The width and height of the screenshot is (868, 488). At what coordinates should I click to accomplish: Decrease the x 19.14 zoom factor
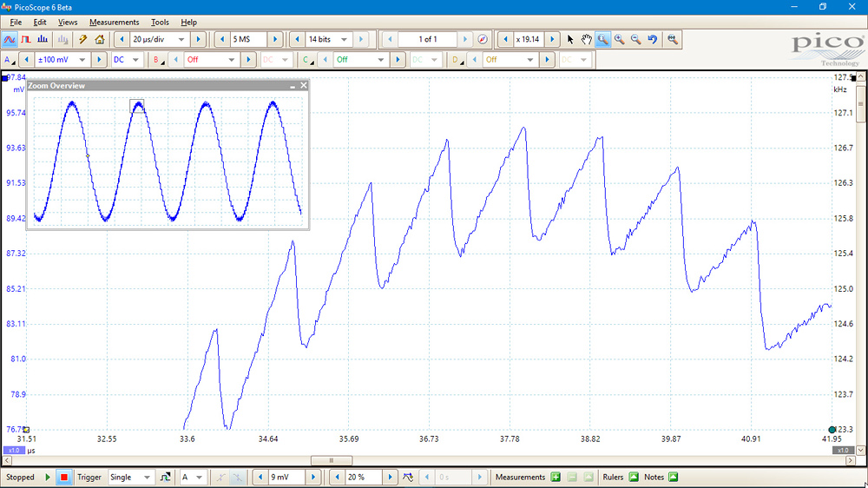tap(505, 39)
